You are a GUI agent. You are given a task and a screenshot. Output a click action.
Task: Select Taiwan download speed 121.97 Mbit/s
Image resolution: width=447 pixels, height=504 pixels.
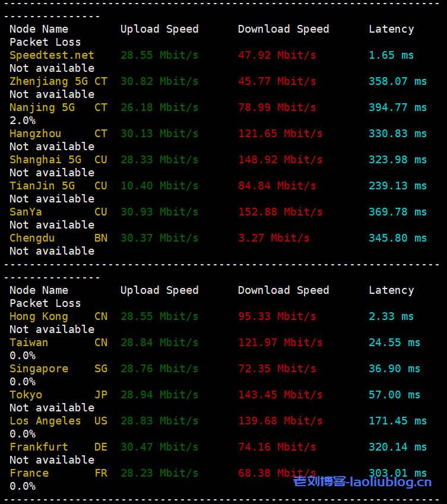280,343
